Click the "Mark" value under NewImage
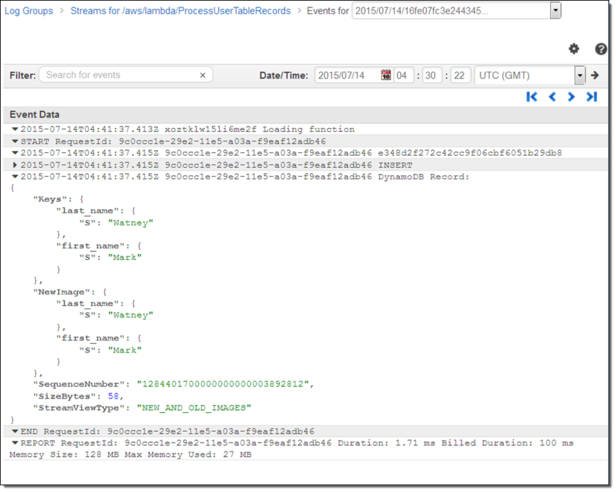Image resolution: width=616 pixels, height=492 pixels. 125,350
